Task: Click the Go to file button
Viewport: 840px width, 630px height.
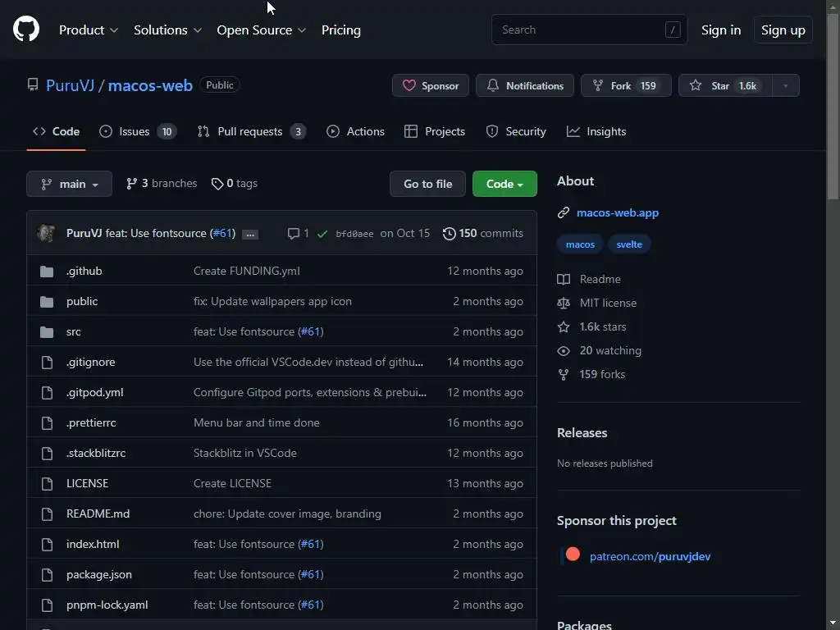Action: [x=427, y=184]
